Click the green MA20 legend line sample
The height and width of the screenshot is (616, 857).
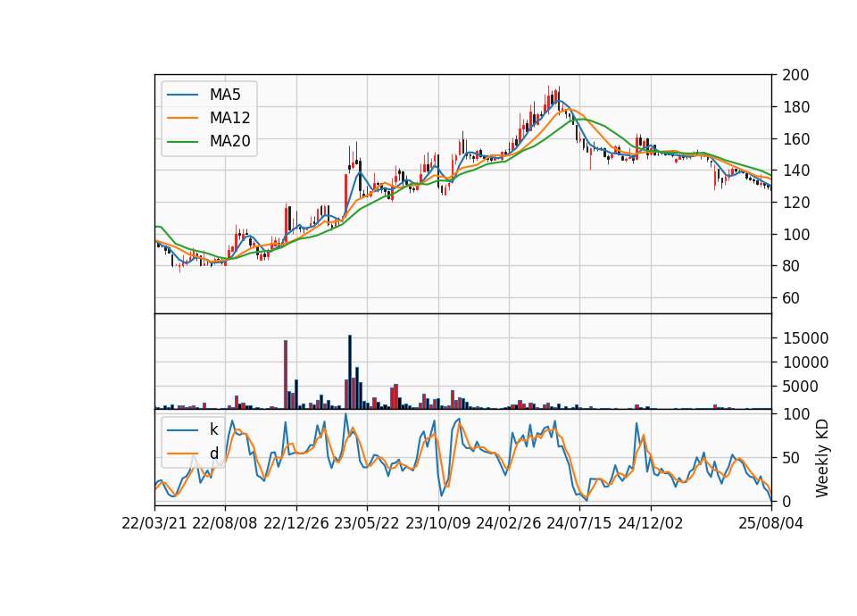(x=182, y=141)
